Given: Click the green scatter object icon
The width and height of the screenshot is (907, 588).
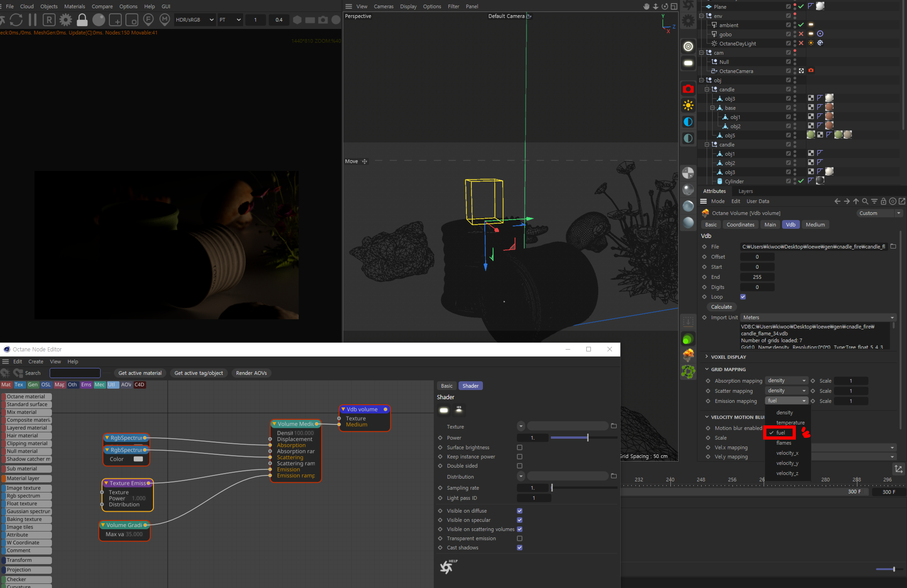Looking at the screenshot, I should point(688,372).
